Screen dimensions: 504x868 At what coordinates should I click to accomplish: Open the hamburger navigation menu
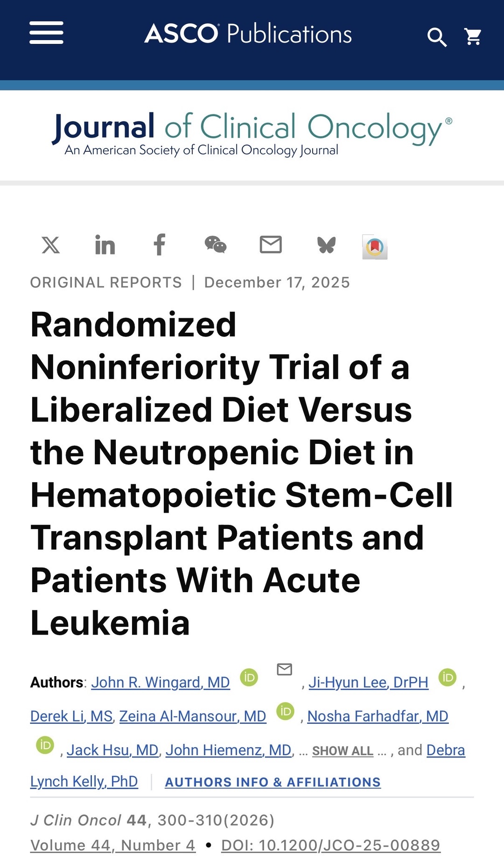click(46, 33)
